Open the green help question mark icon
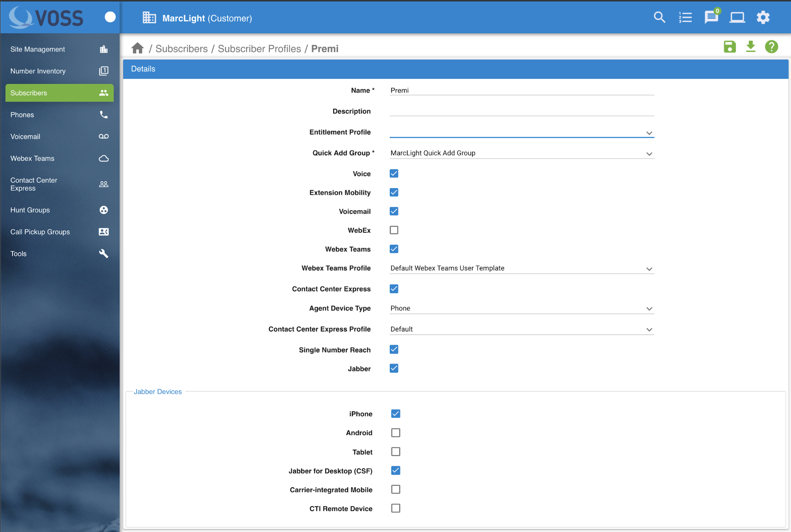Viewport: 791px width, 532px height. (x=772, y=47)
